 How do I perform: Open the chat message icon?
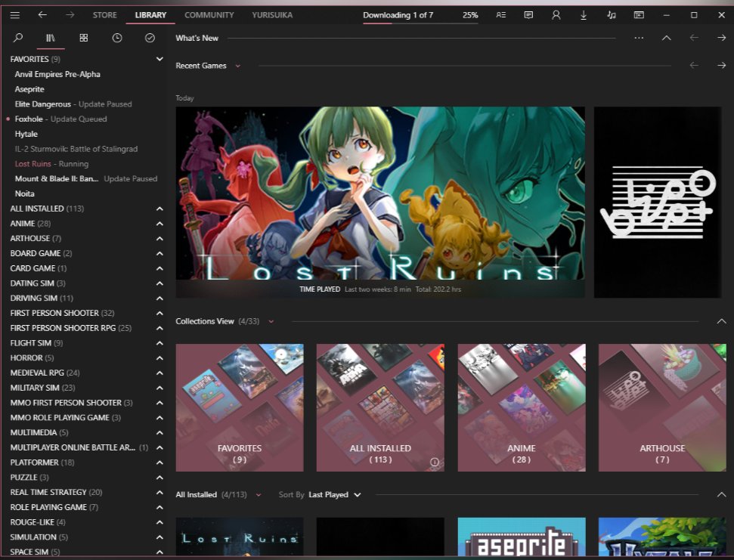coord(528,15)
